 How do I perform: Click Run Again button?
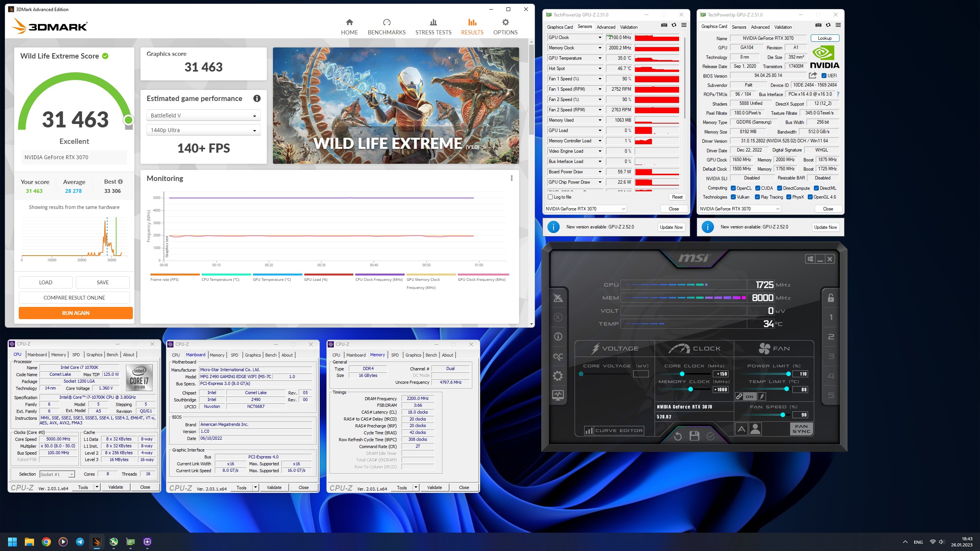[x=76, y=313]
